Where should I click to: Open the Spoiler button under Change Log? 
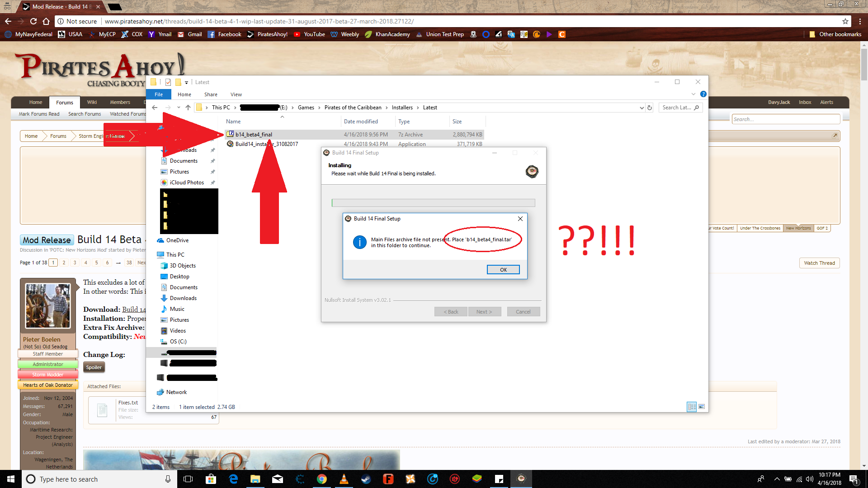94,367
